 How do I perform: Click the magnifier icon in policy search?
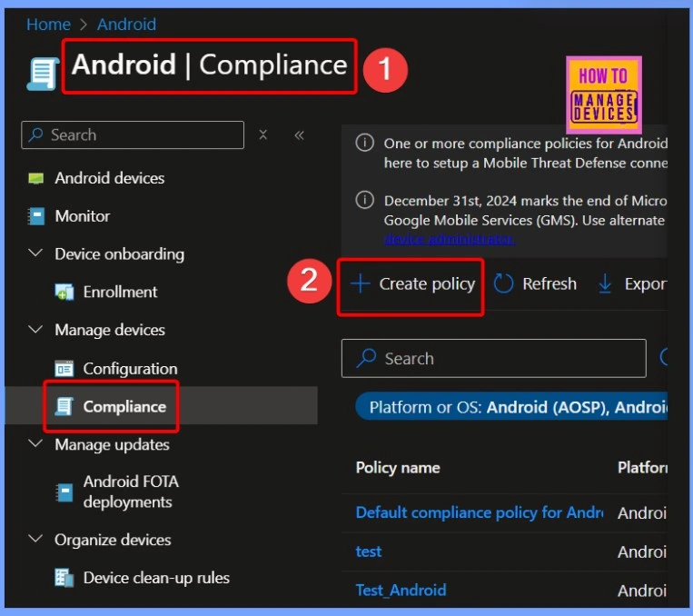[x=366, y=358]
